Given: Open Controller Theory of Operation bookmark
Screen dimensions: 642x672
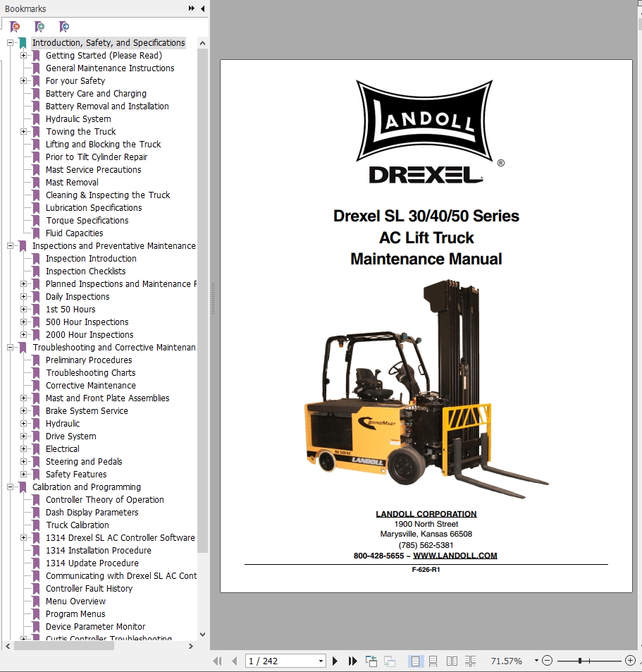Looking at the screenshot, I should pyautogui.click(x=105, y=500).
